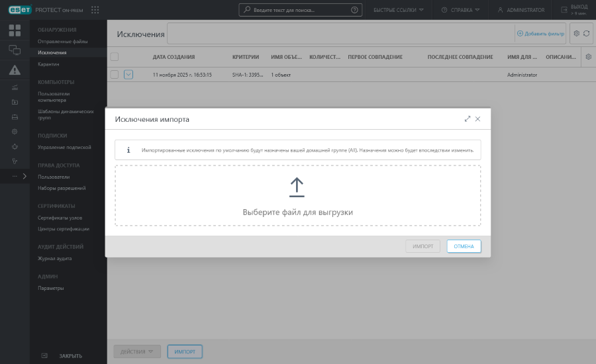The width and height of the screenshot is (596, 364).
Task: Open Сертификаты узлов menu item
Action: [60, 218]
